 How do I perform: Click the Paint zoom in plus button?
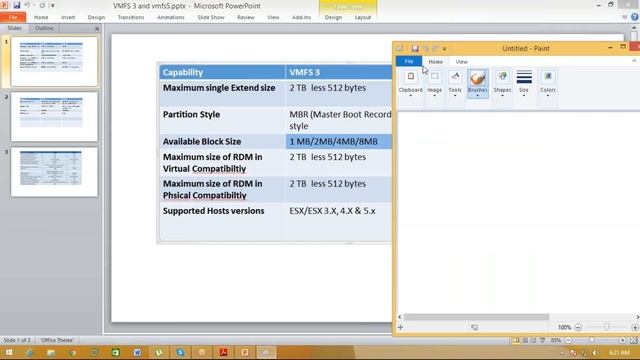[x=635, y=327]
